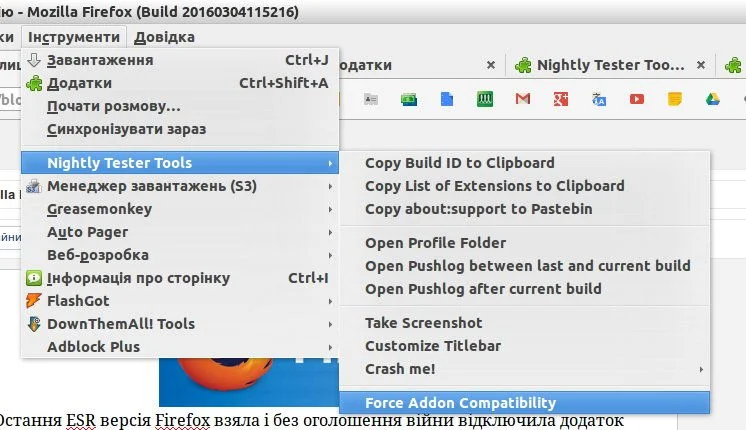
Task: Expand DownThemAll! Tools submenu arrow
Action: click(330, 324)
